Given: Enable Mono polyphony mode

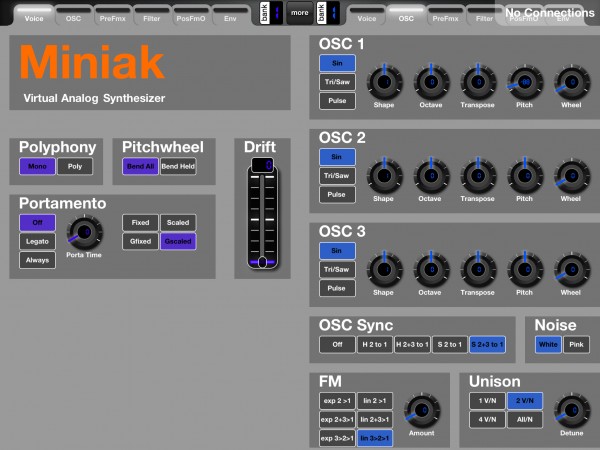Looking at the screenshot, I should point(37,166).
